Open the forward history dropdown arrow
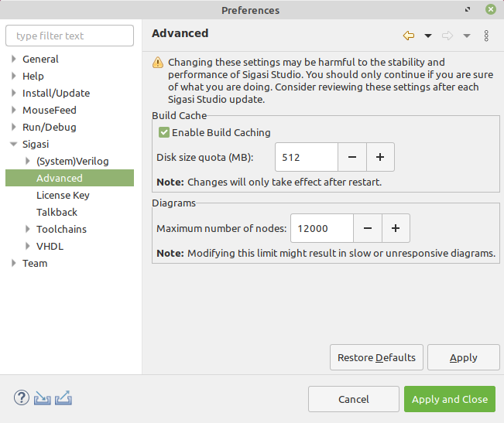 (x=467, y=36)
